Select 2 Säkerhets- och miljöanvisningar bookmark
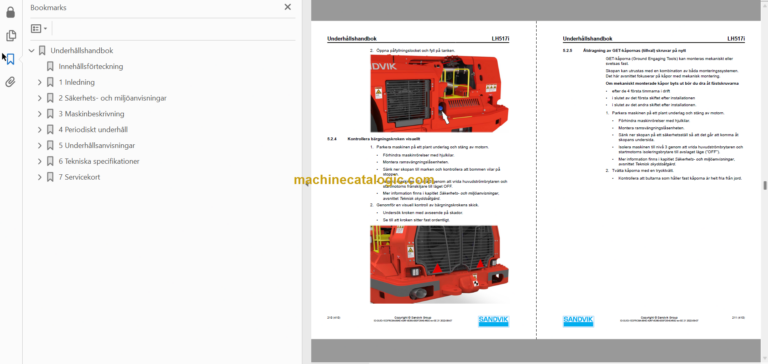 112,98
